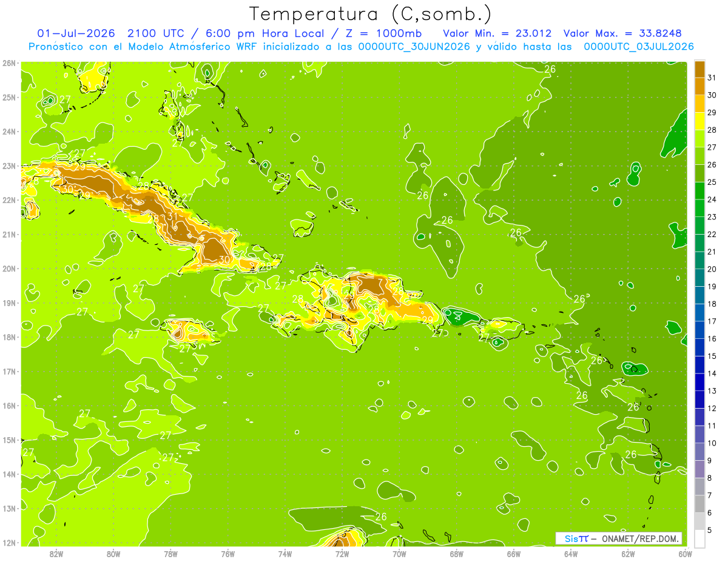
Task: Click the 72W longitude axis label
Action: point(342,554)
